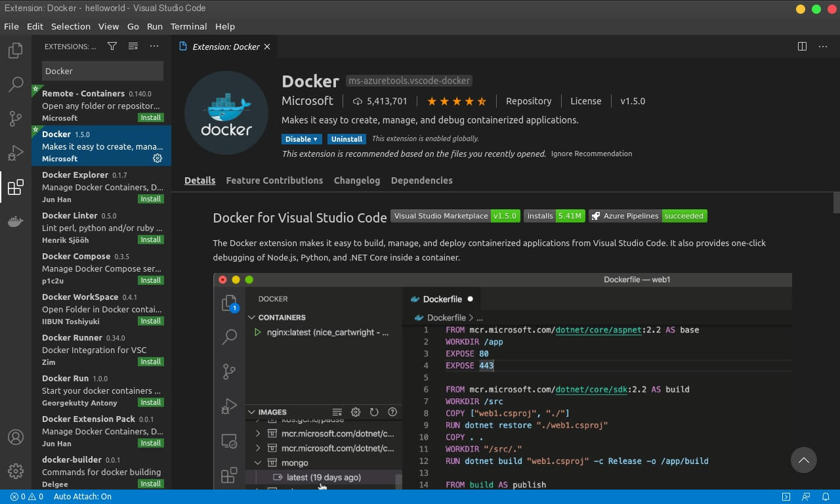Viewport: 840px width, 504px height.
Task: Open the Explorer view in activity bar
Action: pyautogui.click(x=16, y=51)
